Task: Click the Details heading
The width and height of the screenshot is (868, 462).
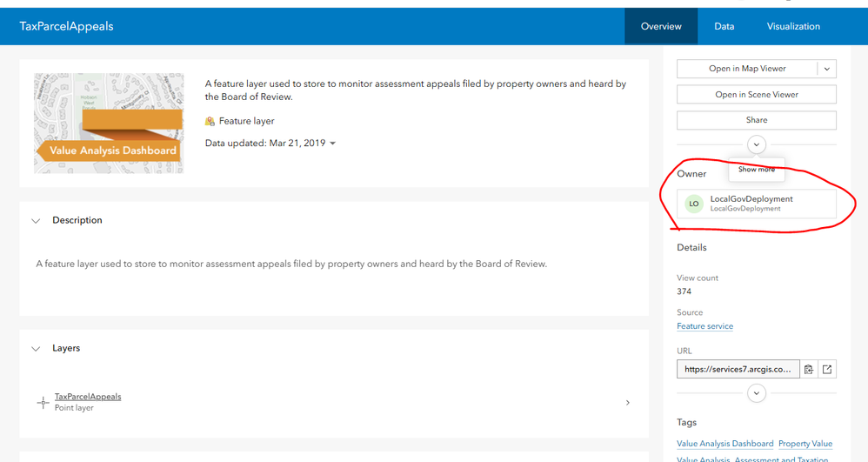Action: point(691,248)
